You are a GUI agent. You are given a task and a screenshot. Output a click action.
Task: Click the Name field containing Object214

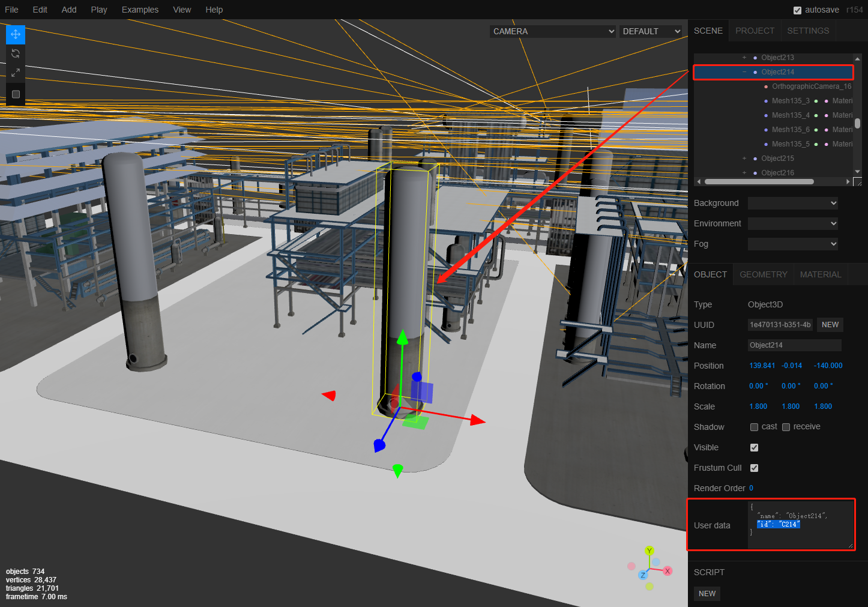(794, 345)
